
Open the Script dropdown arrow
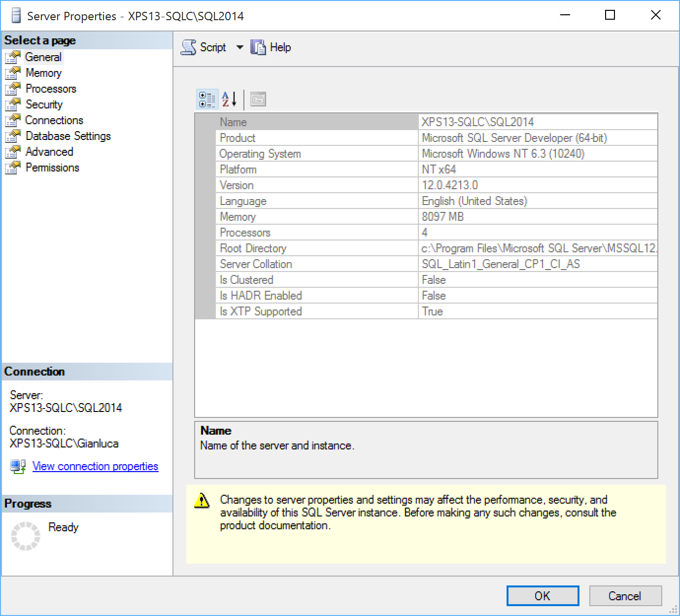point(239,47)
